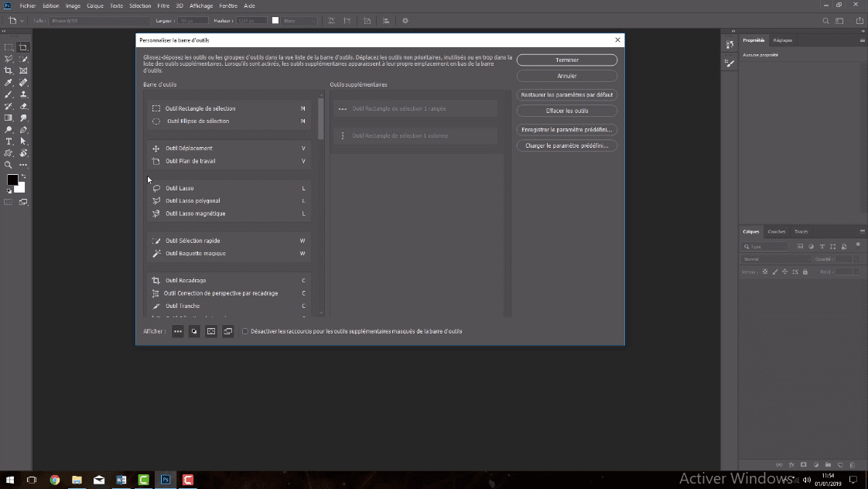Swap foreground and background colors
Viewport: 868px width, 489px height.
click(23, 176)
